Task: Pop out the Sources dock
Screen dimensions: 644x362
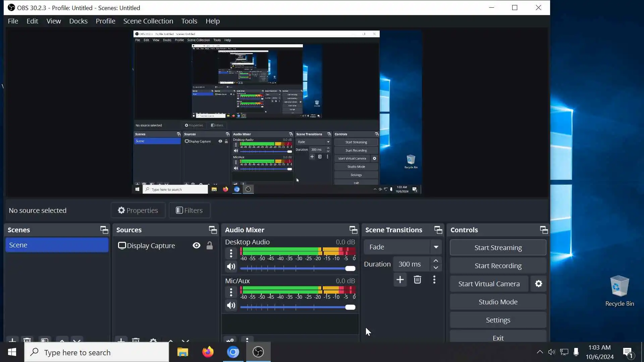Action: (213, 230)
